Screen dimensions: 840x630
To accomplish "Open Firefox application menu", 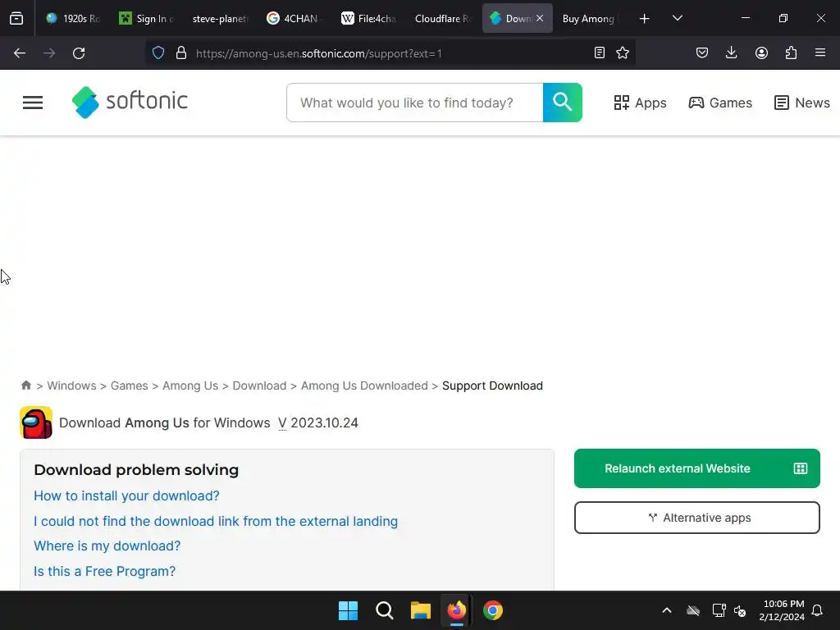I will click(x=820, y=52).
